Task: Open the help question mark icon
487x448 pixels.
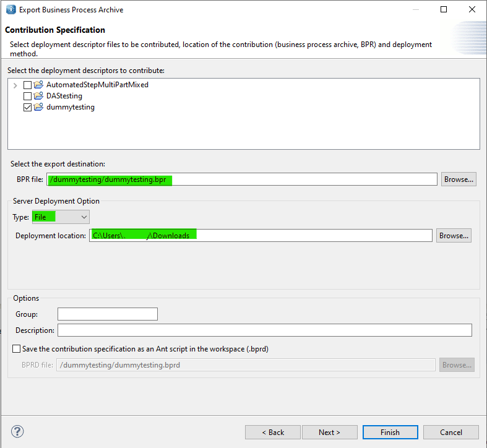Action: click(17, 431)
